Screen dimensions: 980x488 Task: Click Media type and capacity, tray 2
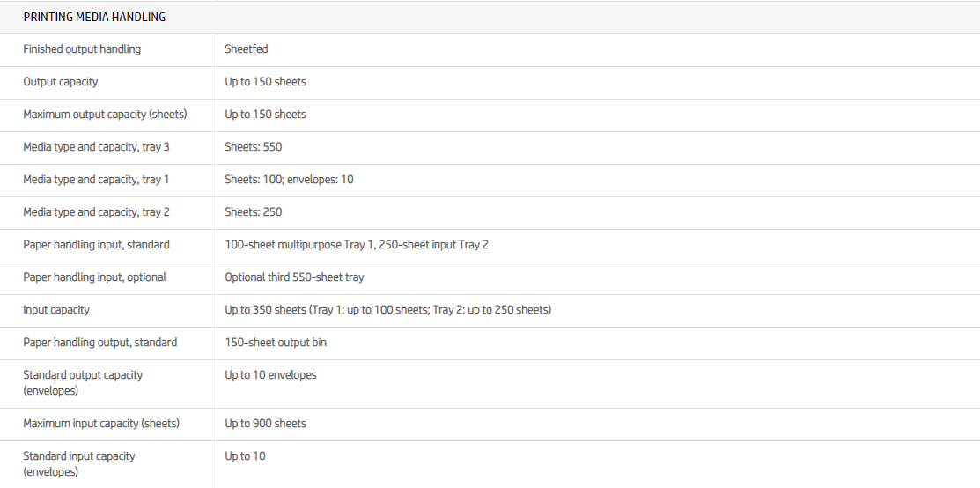(x=96, y=212)
